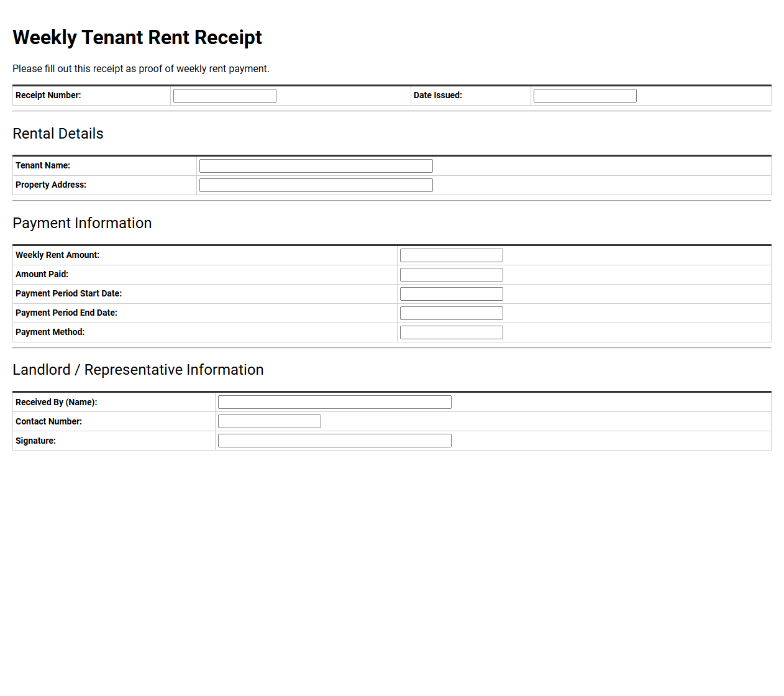Click the 'Payment Method:' label
The height and width of the screenshot is (696, 784).
[x=50, y=332]
